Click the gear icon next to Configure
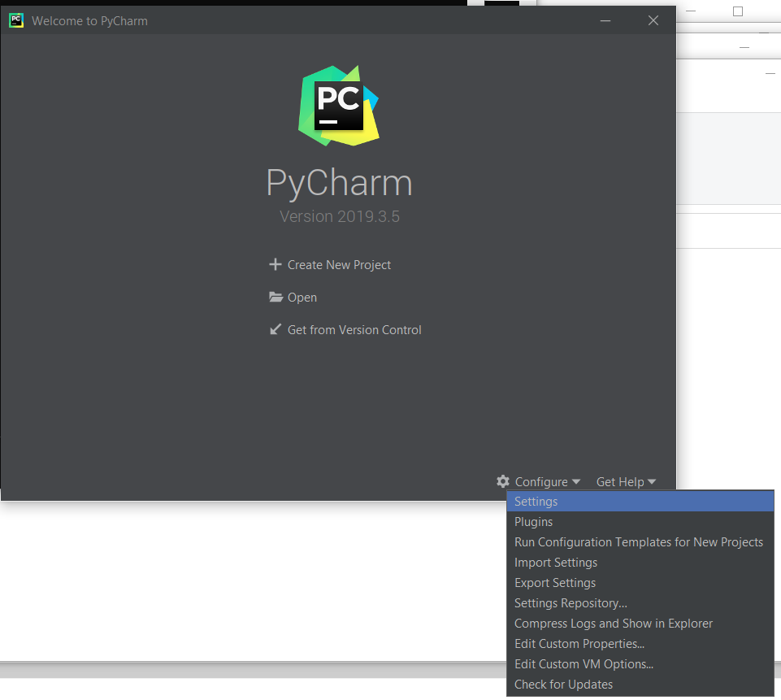 pyautogui.click(x=503, y=481)
